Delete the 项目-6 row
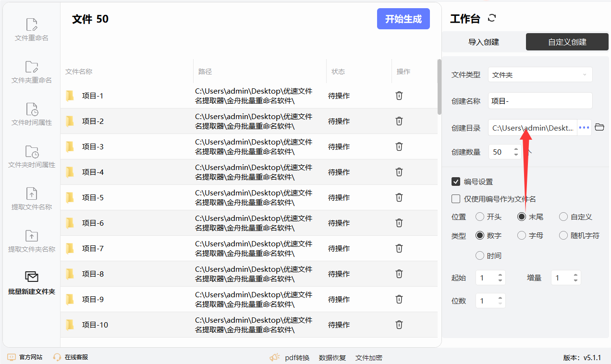 (x=399, y=223)
